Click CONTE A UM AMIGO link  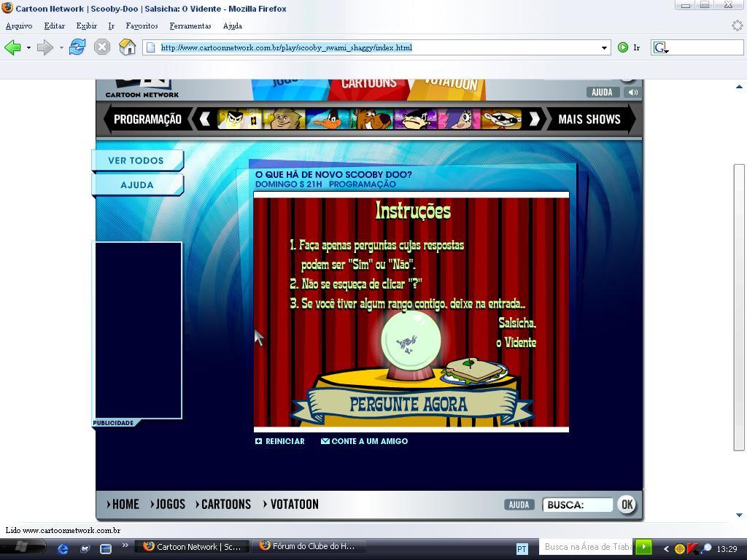pyautogui.click(x=365, y=441)
